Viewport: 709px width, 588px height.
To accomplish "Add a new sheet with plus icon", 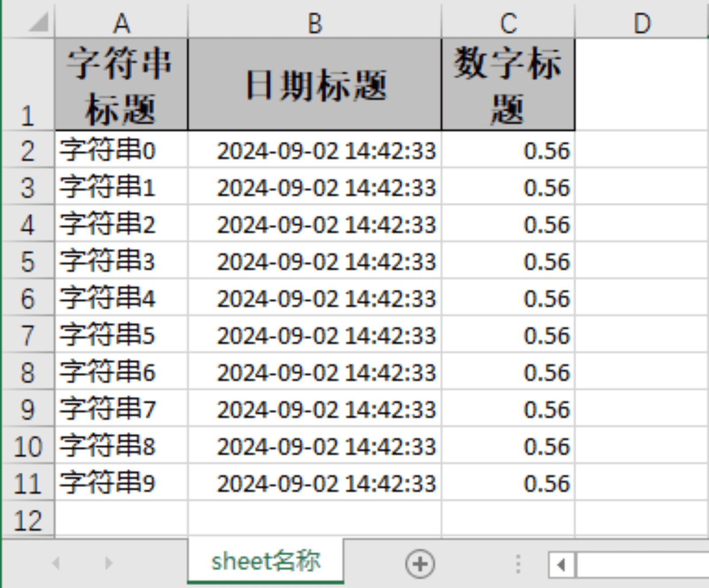I will pyautogui.click(x=420, y=564).
